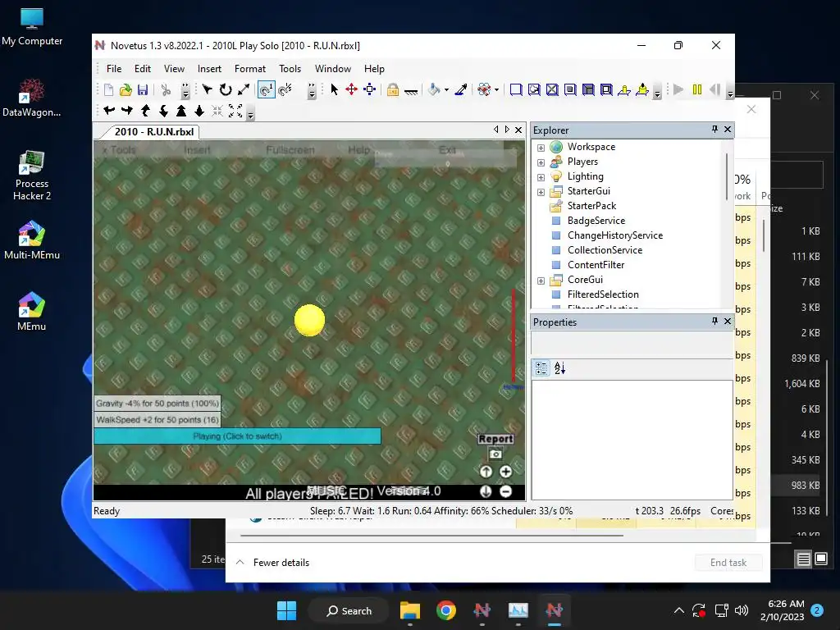Click the in-game Report button
This screenshot has width=840, height=630.
click(495, 439)
